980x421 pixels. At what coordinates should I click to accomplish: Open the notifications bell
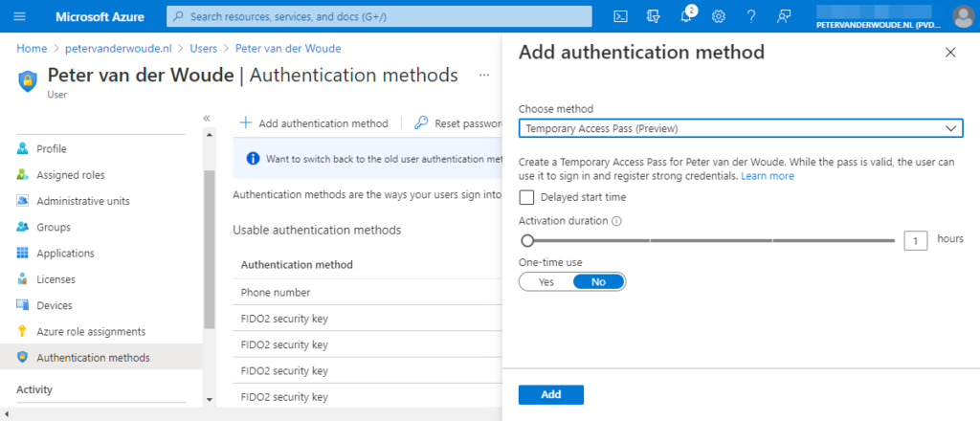(686, 16)
